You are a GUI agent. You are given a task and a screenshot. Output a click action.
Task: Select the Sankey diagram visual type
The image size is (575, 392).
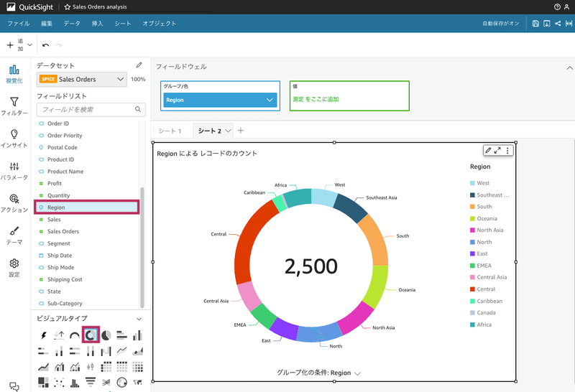(x=106, y=383)
